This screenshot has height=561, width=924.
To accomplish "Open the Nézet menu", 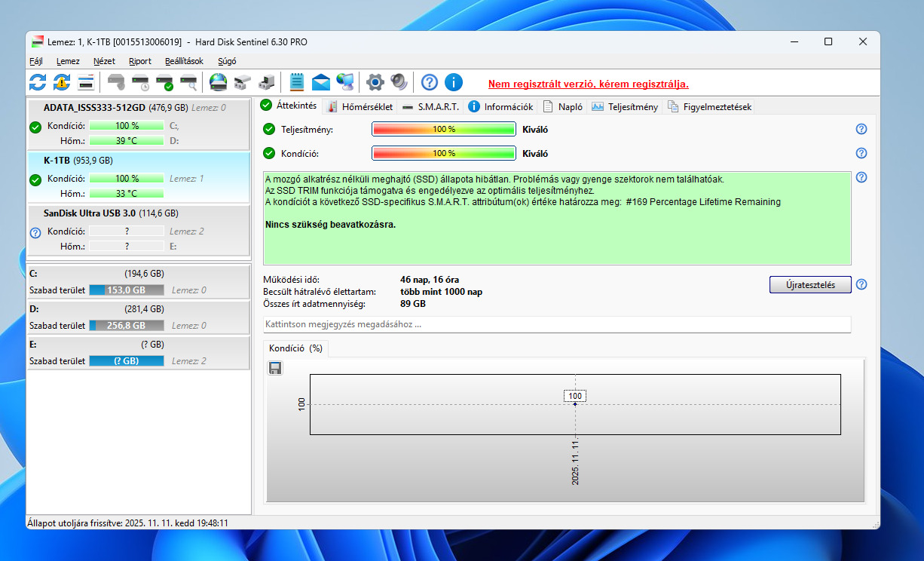I will 104,61.
